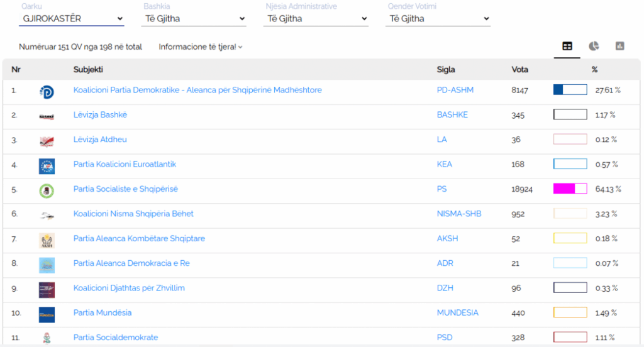Open Lëvizja Atdheu link
644x347 pixels.
click(100, 139)
